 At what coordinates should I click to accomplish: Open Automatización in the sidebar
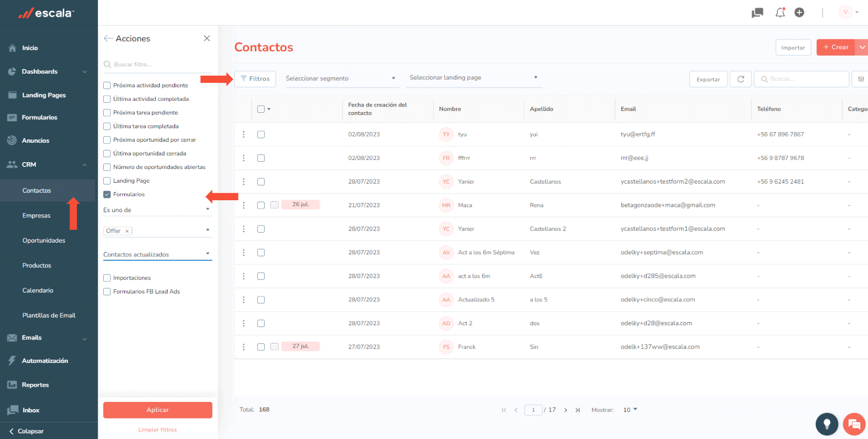click(x=45, y=361)
